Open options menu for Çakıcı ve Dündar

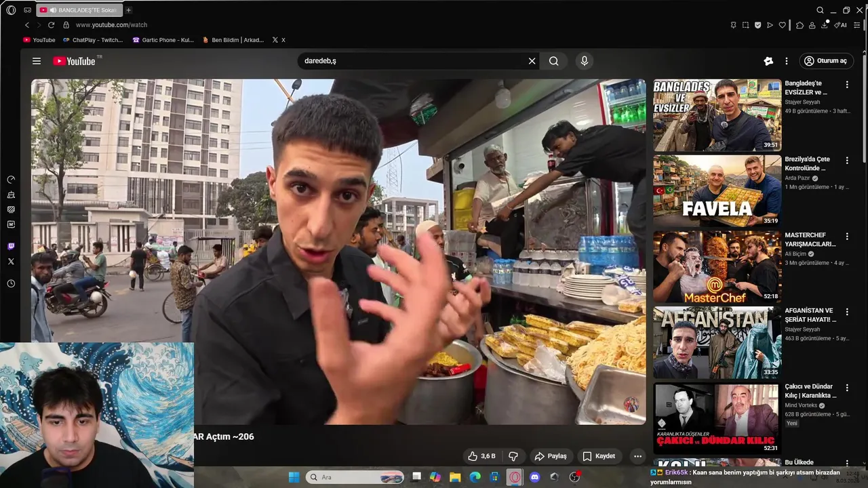coord(847,388)
